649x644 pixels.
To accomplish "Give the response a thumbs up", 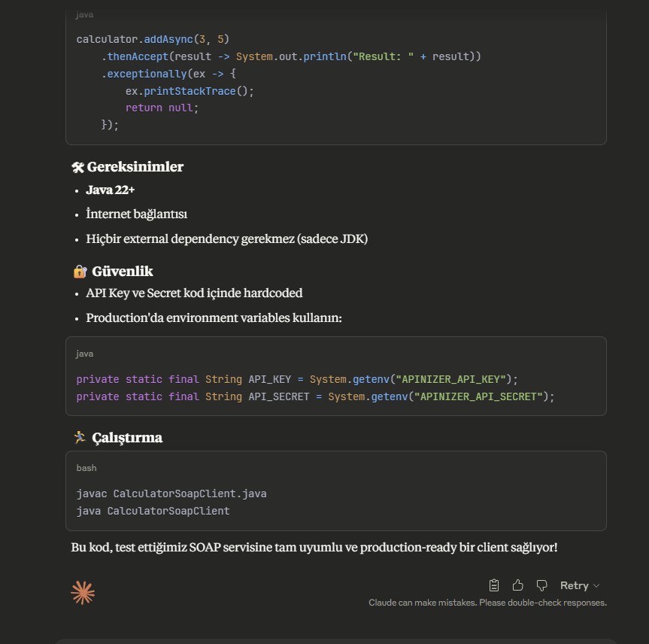I will pos(517,585).
